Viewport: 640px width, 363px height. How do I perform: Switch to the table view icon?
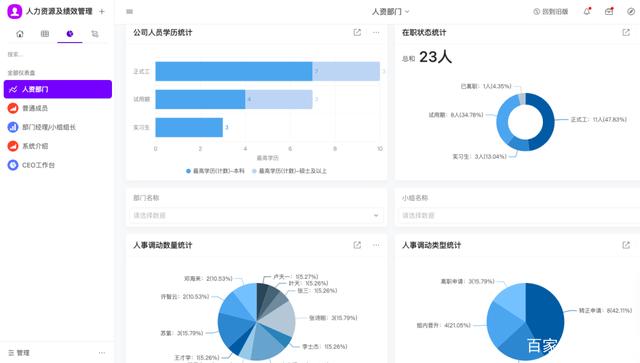44,34
